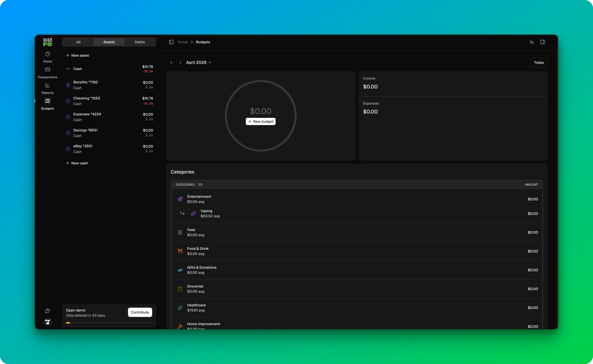Viewport: 593px width, 364px height.
Task: Click the Budgets breadcrumb
Action: tap(203, 42)
